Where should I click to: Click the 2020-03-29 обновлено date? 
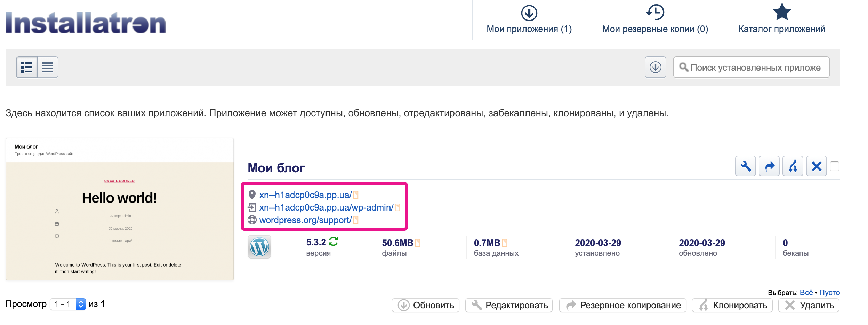click(x=702, y=243)
